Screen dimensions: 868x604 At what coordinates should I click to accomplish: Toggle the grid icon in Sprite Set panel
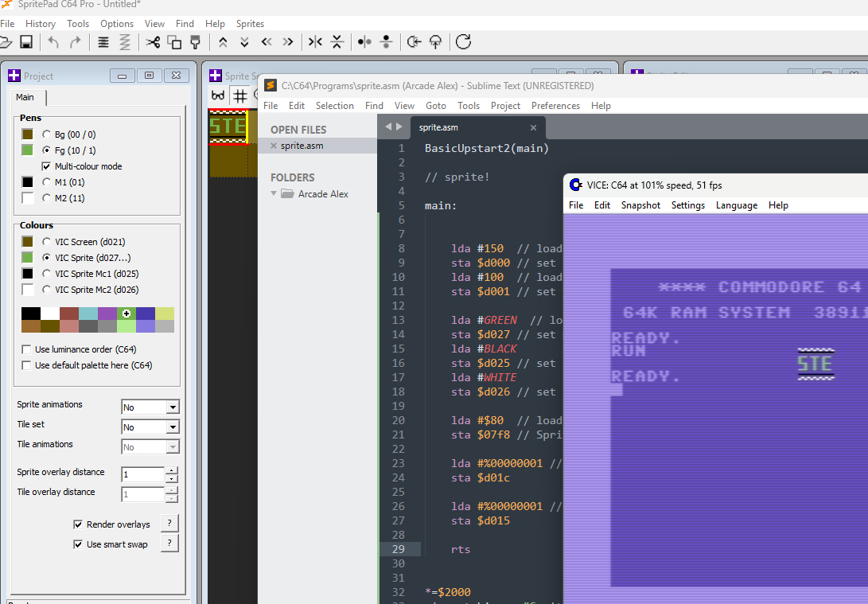[239, 95]
